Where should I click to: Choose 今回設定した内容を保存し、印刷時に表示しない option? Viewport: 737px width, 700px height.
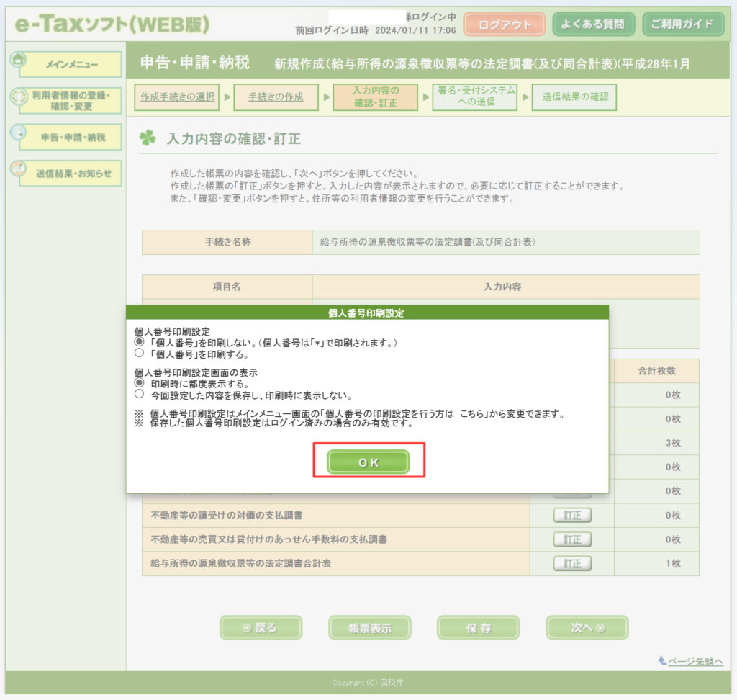click(x=140, y=395)
